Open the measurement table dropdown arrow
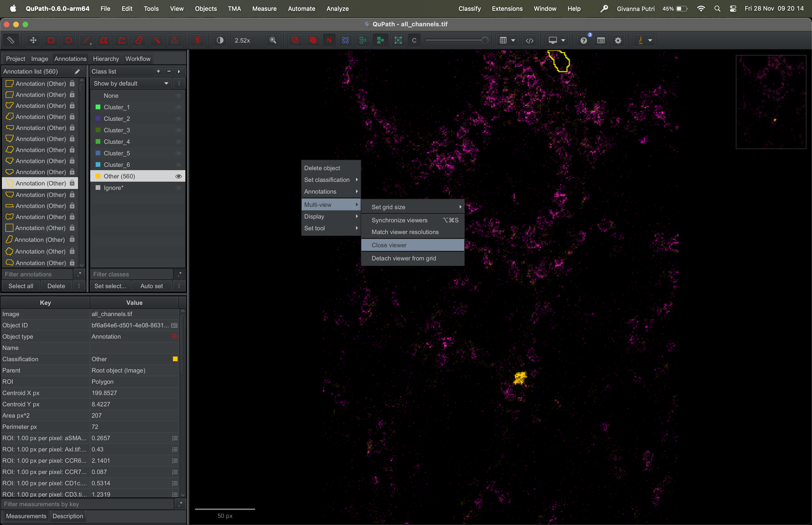 point(513,40)
